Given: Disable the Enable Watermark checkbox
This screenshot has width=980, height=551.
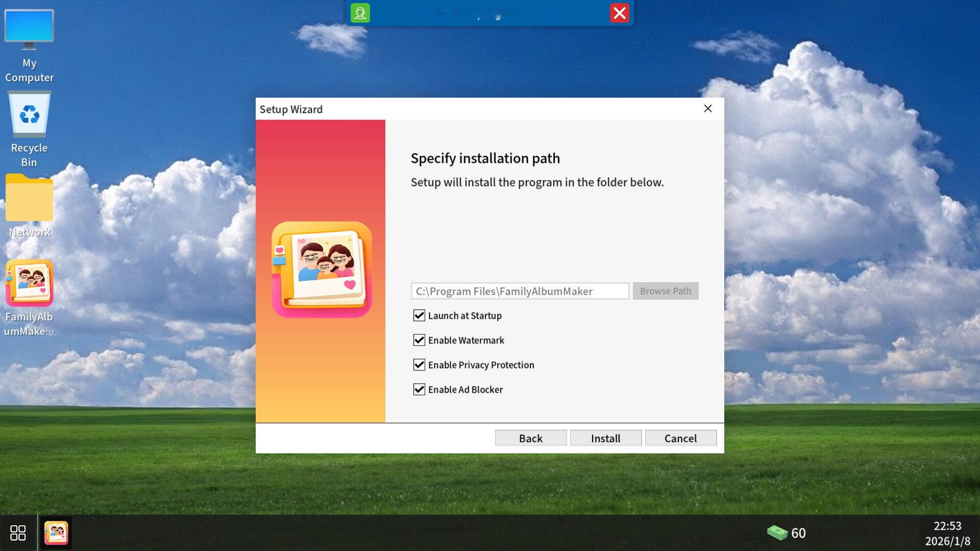Looking at the screenshot, I should pos(419,340).
